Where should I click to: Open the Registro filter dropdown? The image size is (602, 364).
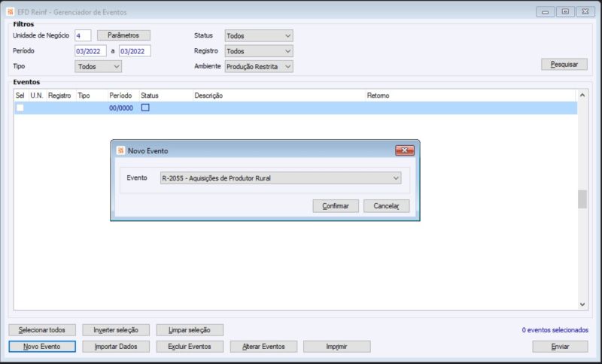click(x=259, y=51)
